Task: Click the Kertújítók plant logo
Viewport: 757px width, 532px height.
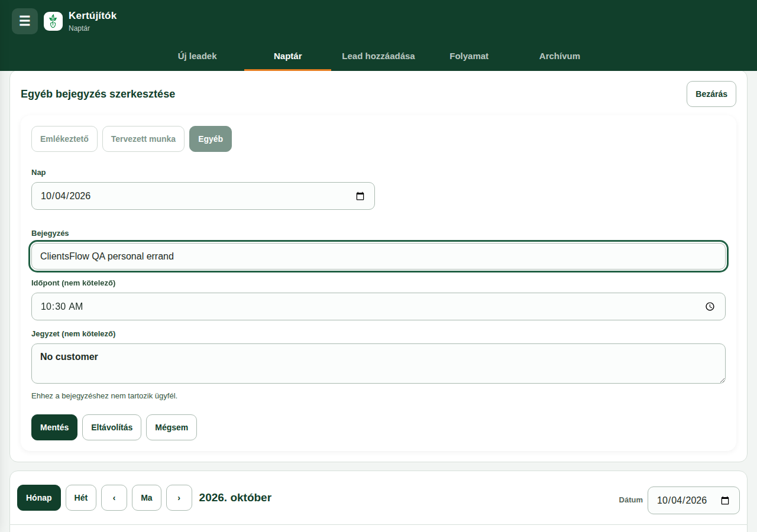Action: coord(53,21)
